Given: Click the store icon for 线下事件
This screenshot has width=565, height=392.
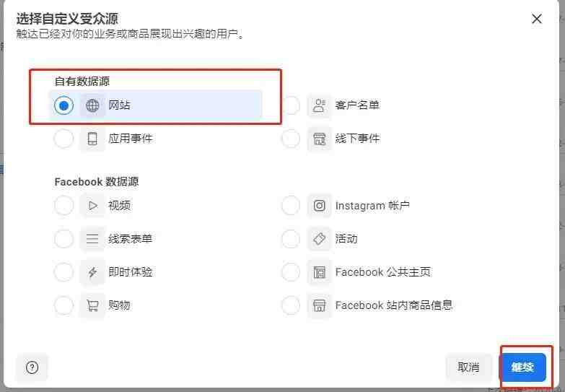Looking at the screenshot, I should (319, 139).
